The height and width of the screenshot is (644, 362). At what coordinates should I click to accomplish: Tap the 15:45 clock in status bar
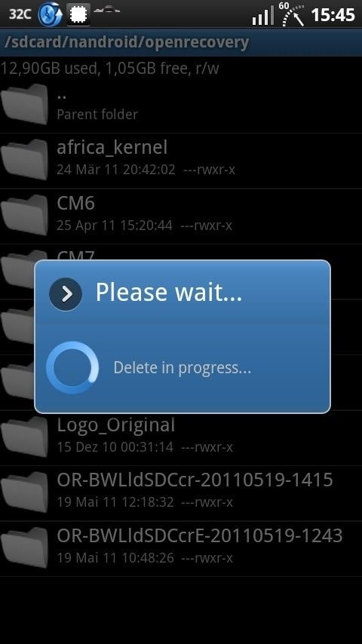pyautogui.click(x=333, y=15)
